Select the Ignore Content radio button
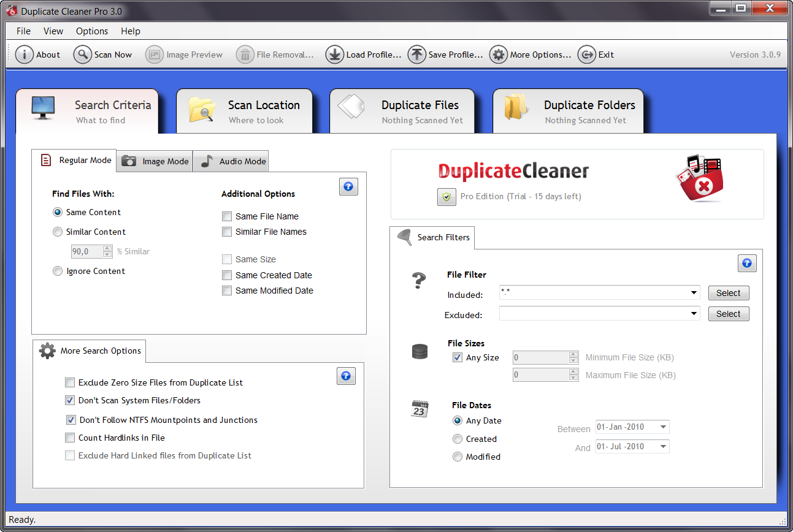The image size is (793, 532). tap(58, 271)
